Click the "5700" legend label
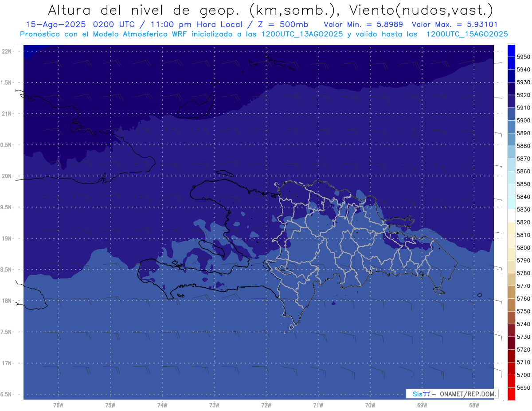Viewport: 532px width, 411px height. [523, 375]
